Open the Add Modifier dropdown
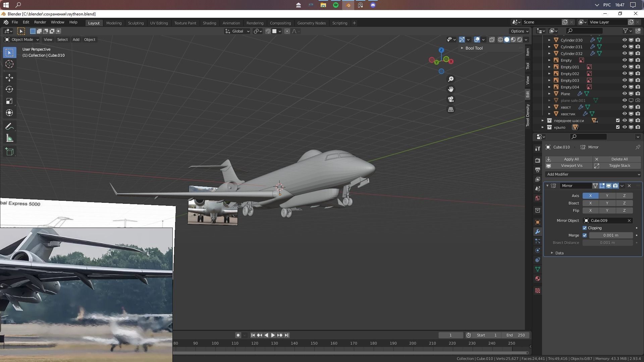The height and width of the screenshot is (362, 644). (593, 174)
